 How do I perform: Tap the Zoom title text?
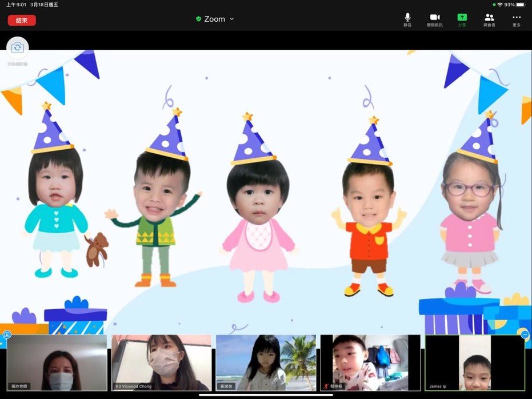tap(215, 19)
